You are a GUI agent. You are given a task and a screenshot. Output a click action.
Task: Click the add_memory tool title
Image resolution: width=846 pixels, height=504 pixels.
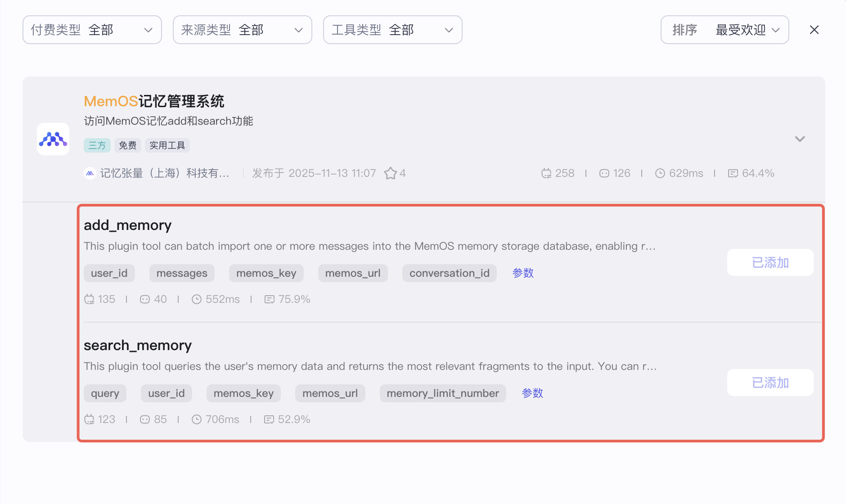click(128, 225)
